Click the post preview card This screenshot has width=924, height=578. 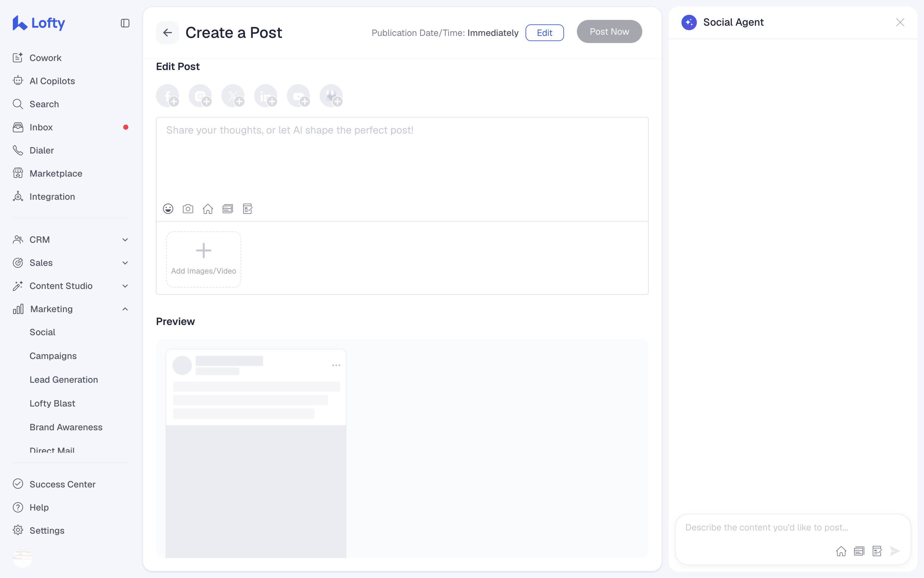[x=256, y=453]
